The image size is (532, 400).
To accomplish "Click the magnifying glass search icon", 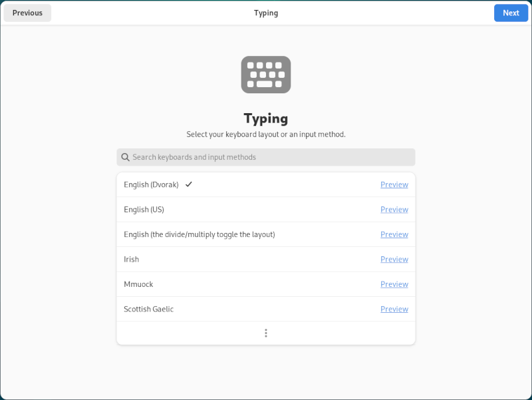I will [125, 157].
